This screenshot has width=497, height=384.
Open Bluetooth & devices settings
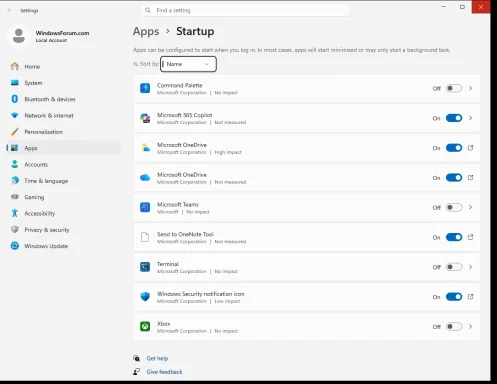[63, 99]
